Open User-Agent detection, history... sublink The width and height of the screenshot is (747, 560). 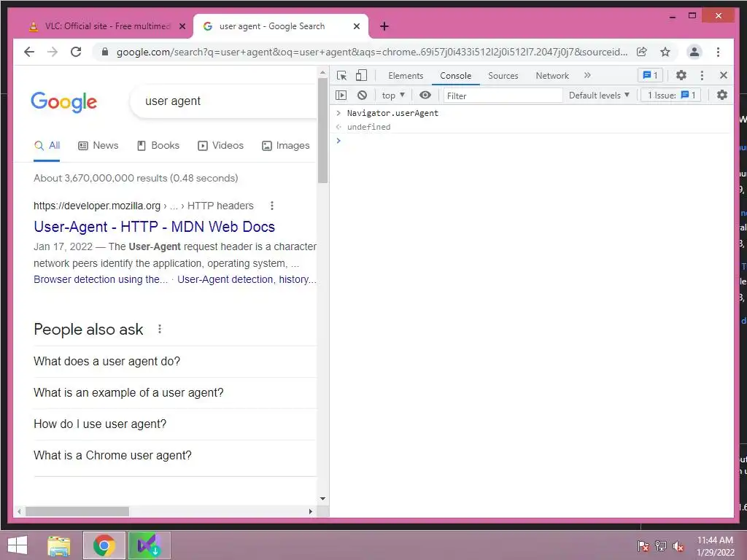tap(247, 279)
